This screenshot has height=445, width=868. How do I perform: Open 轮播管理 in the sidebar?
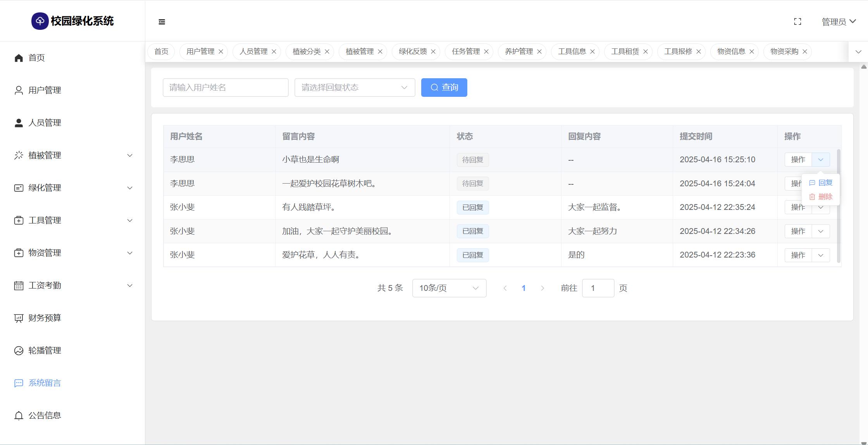[44, 351]
